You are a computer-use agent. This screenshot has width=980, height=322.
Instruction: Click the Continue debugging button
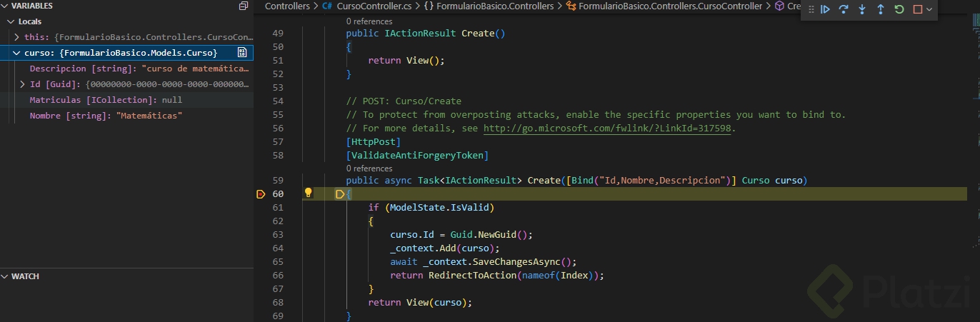pos(825,9)
